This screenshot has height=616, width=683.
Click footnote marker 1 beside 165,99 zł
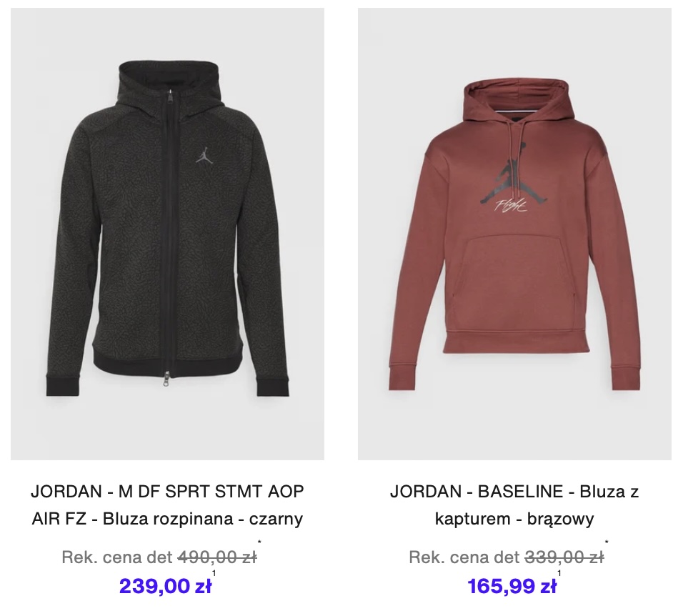(559, 573)
